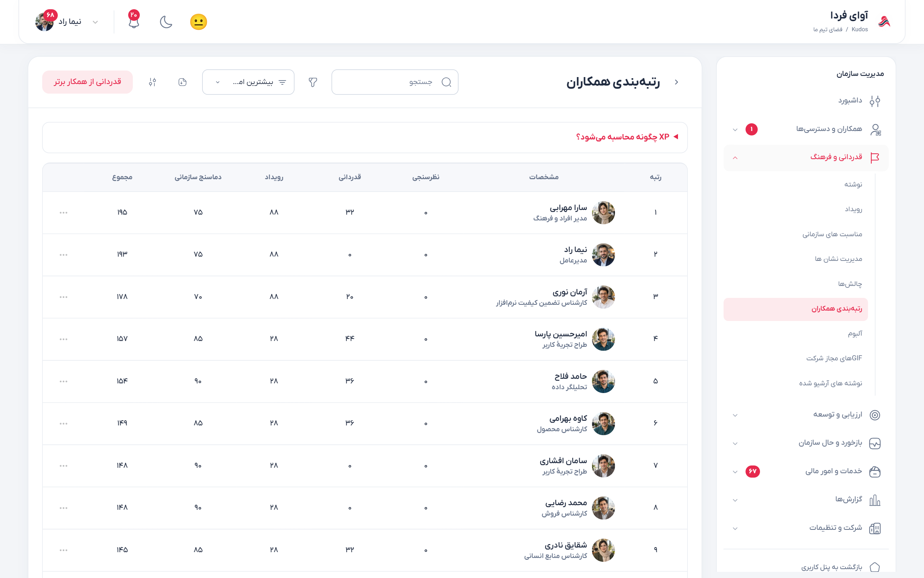Viewport: 924px width, 578px height.
Task: Expand ارزیابی و توسعه menu
Action: [x=806, y=415]
